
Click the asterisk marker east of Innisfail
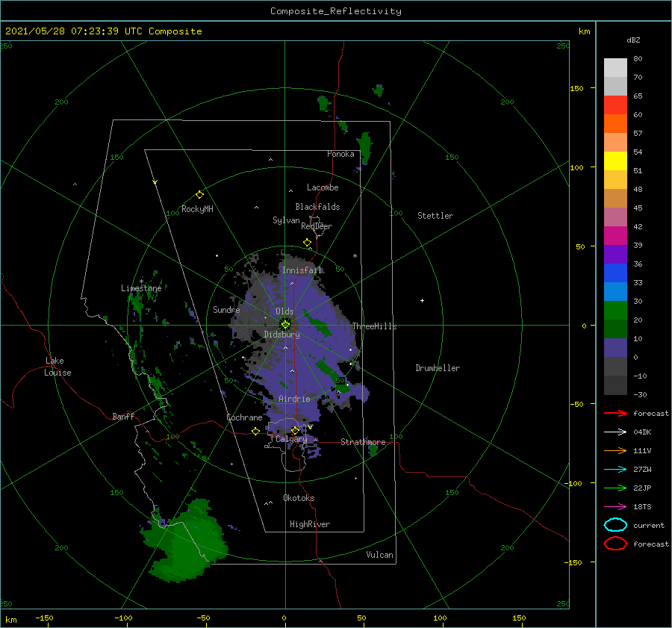point(355,256)
